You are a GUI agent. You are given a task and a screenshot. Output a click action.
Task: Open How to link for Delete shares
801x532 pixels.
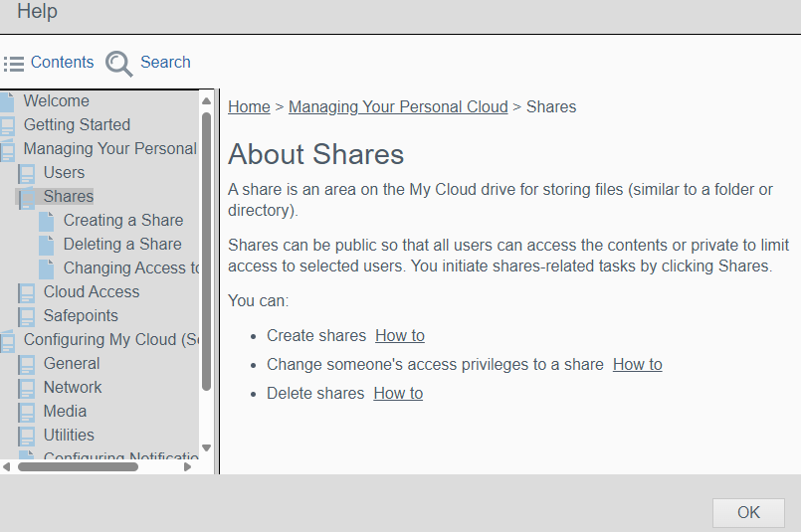(398, 394)
